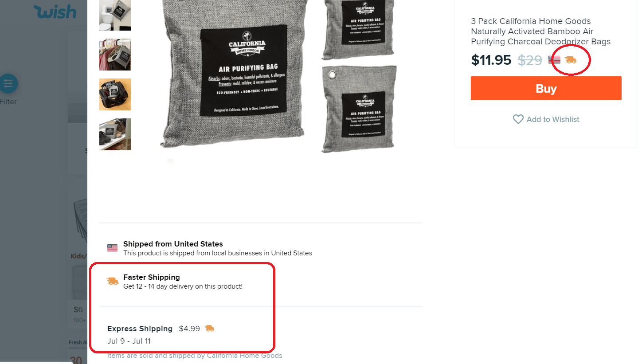Click the Faster Shipping truck icon
This screenshot has height=364, width=642.
point(113,281)
